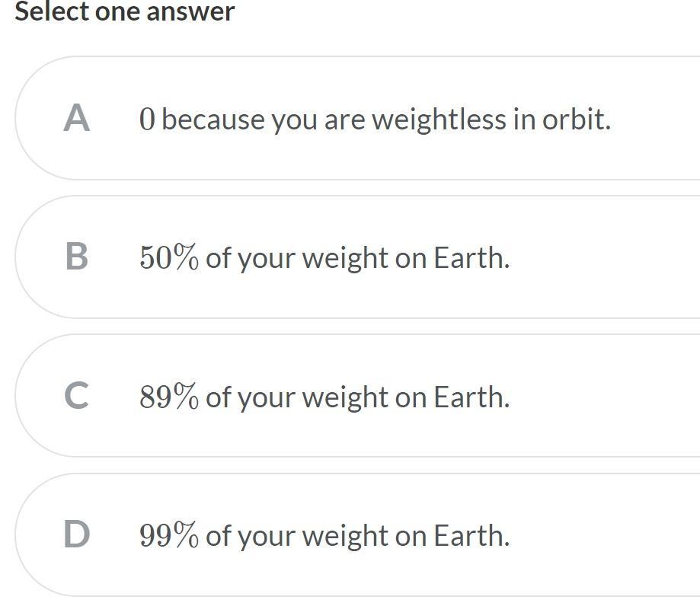Viewport: 700px width, 606px height.
Task: Click the text "89% of your weight on Earth."
Action: point(324,397)
